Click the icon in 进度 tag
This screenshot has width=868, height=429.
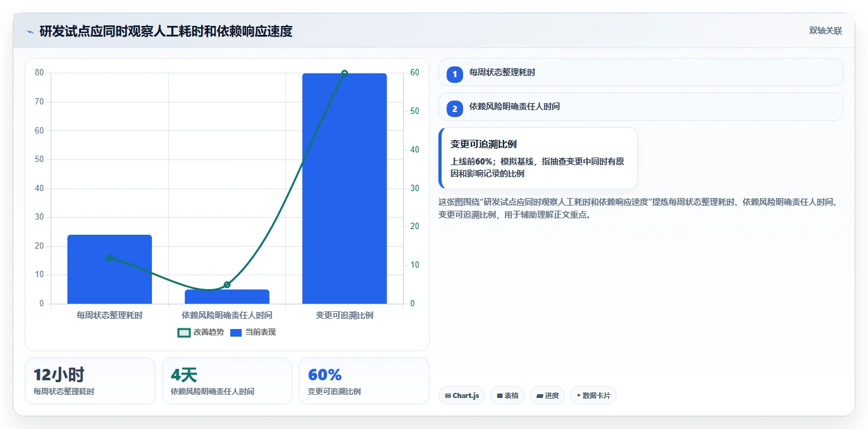click(x=539, y=395)
